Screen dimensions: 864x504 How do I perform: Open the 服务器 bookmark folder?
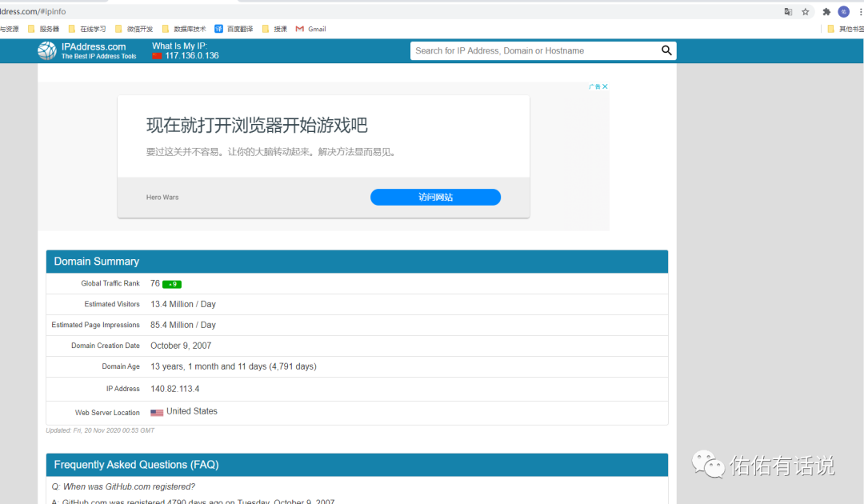43,29
